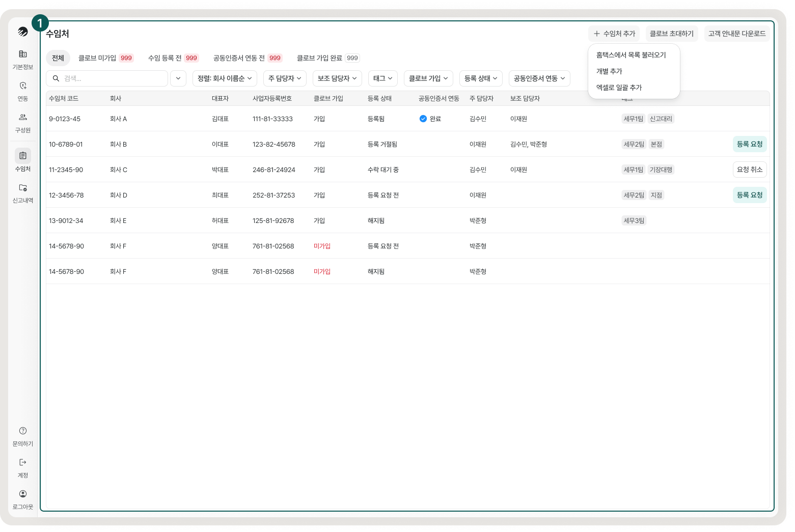Expand chevron next to search box
Viewport: 795px width, 532px height.
pyautogui.click(x=178, y=78)
